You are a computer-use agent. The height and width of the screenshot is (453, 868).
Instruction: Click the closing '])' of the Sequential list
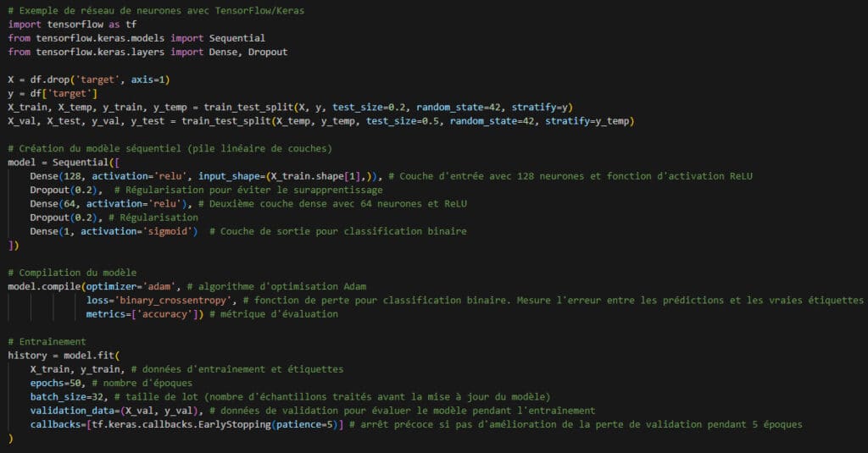pyautogui.click(x=14, y=245)
